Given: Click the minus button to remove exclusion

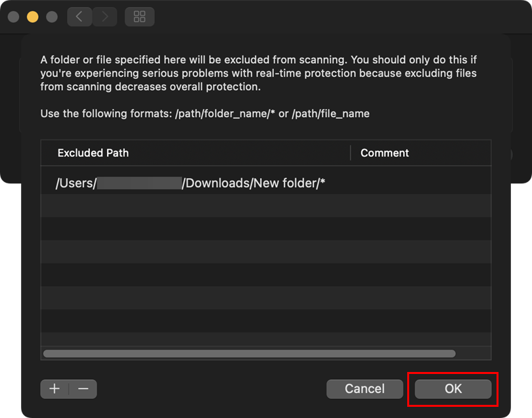Looking at the screenshot, I should point(83,388).
